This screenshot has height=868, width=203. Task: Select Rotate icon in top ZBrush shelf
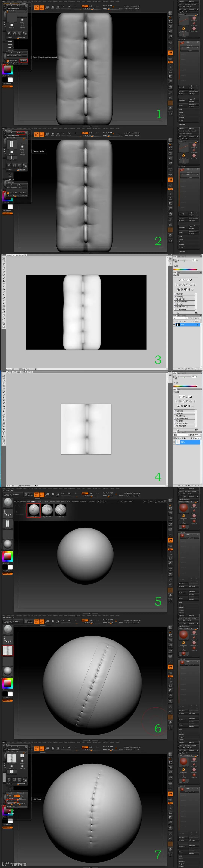(x=57, y=7)
